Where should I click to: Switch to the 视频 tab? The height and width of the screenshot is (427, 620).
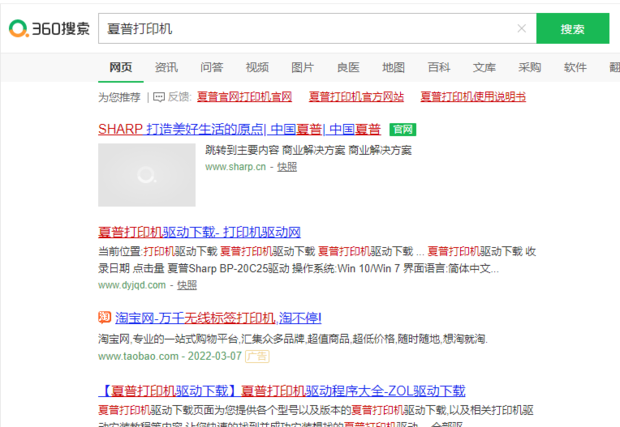(257, 67)
